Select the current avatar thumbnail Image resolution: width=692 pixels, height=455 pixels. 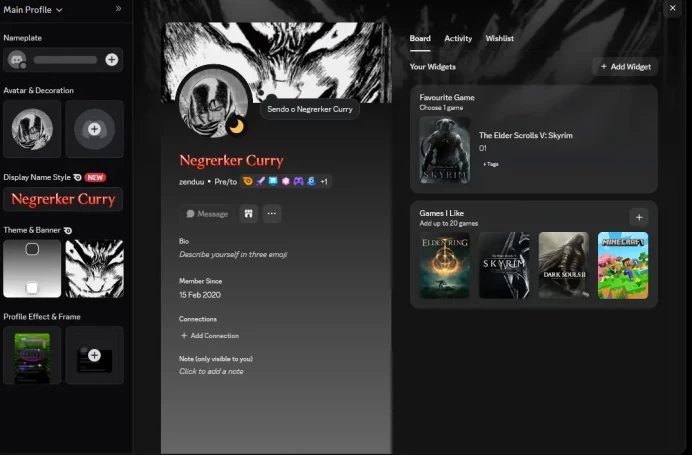point(32,129)
